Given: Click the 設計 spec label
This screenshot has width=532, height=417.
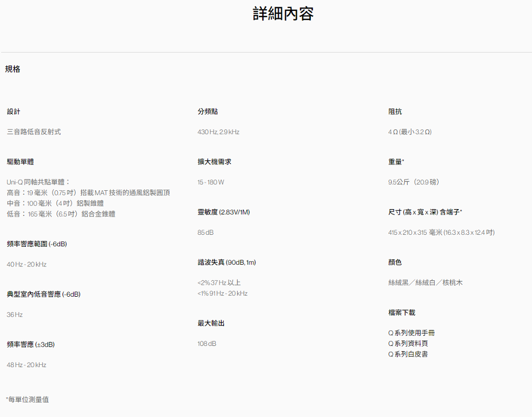Looking at the screenshot, I should coord(14,112).
